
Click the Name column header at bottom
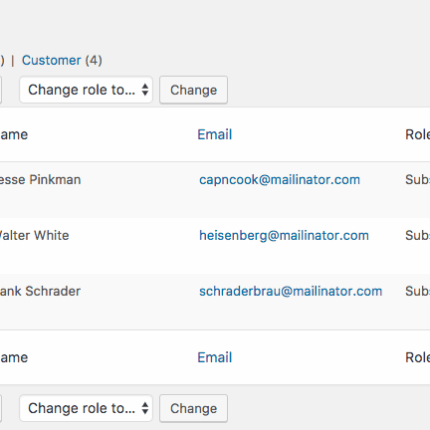point(14,357)
